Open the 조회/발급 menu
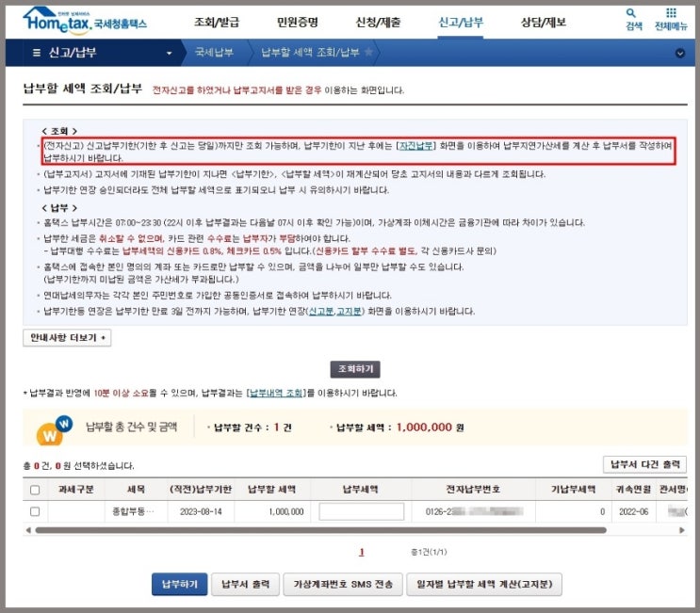The height and width of the screenshot is (613, 700). pyautogui.click(x=217, y=22)
